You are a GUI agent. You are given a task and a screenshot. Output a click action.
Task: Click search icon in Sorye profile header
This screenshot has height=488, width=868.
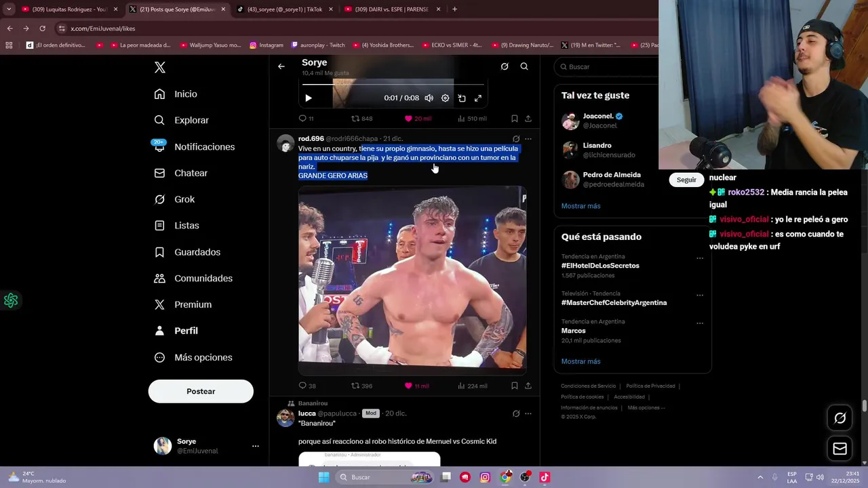pyautogui.click(x=524, y=66)
